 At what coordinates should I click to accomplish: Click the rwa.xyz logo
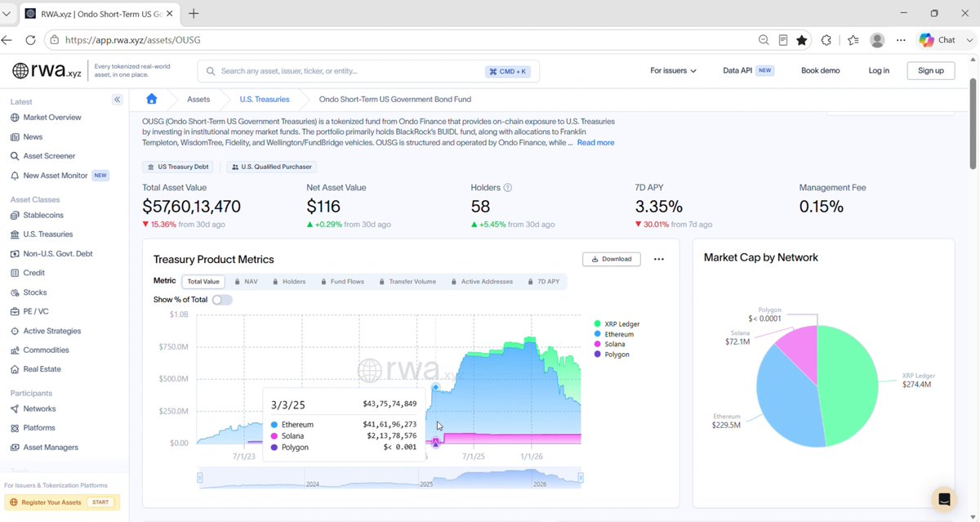(46, 70)
